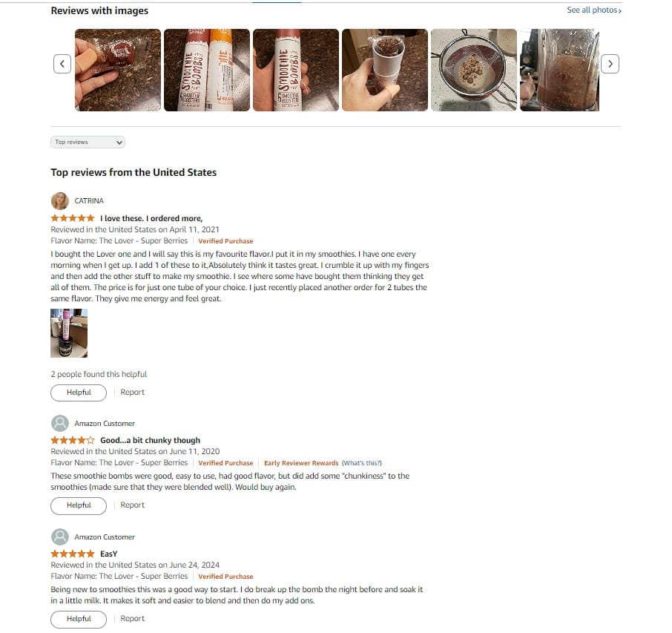This screenshot has height=633, width=672.
Task: Mark CATRINA's review as Helpful
Action: coord(79,393)
